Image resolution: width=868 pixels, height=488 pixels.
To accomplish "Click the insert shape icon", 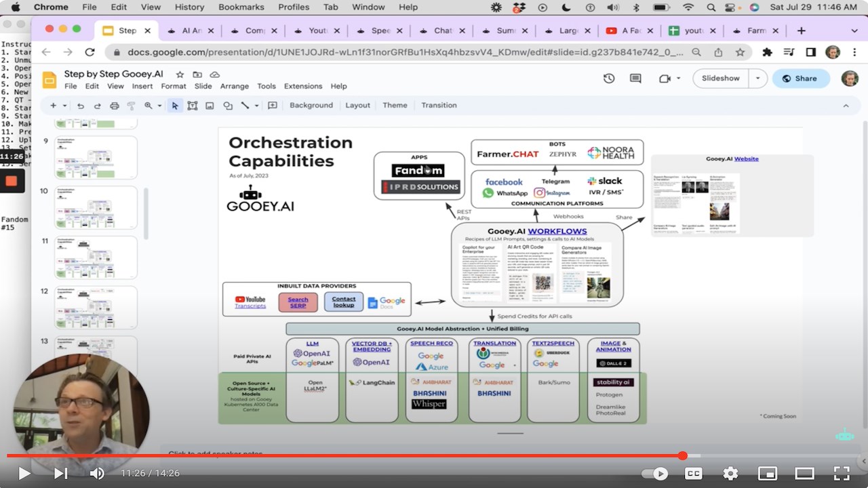I will click(x=228, y=106).
